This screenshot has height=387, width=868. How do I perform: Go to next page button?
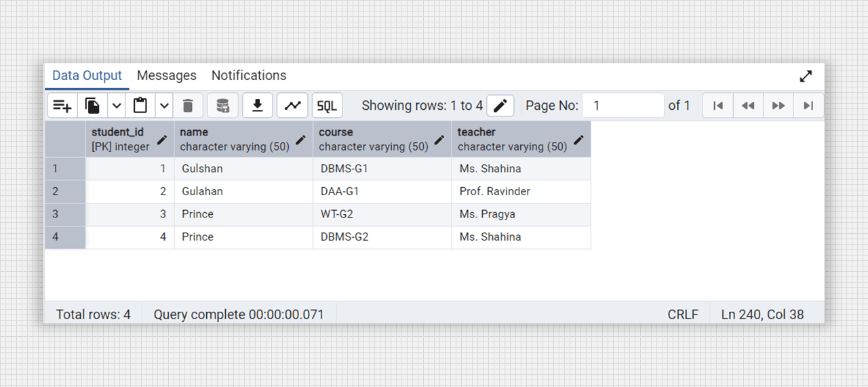pos(778,106)
